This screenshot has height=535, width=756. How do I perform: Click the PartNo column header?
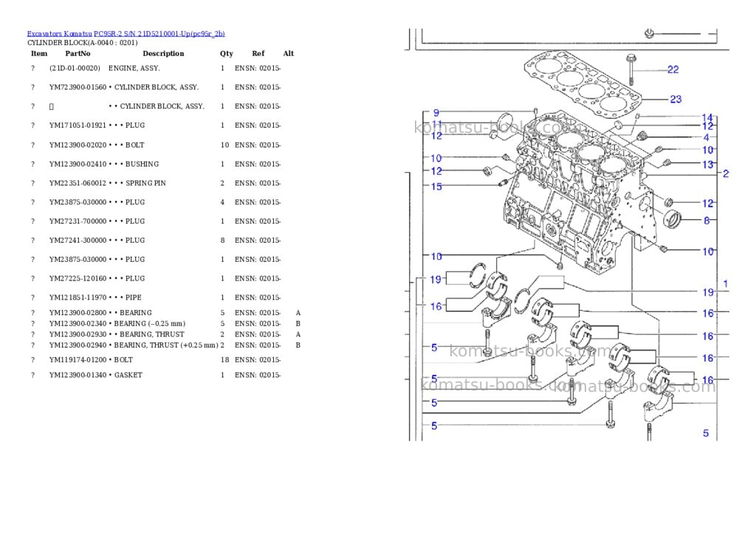coord(78,53)
